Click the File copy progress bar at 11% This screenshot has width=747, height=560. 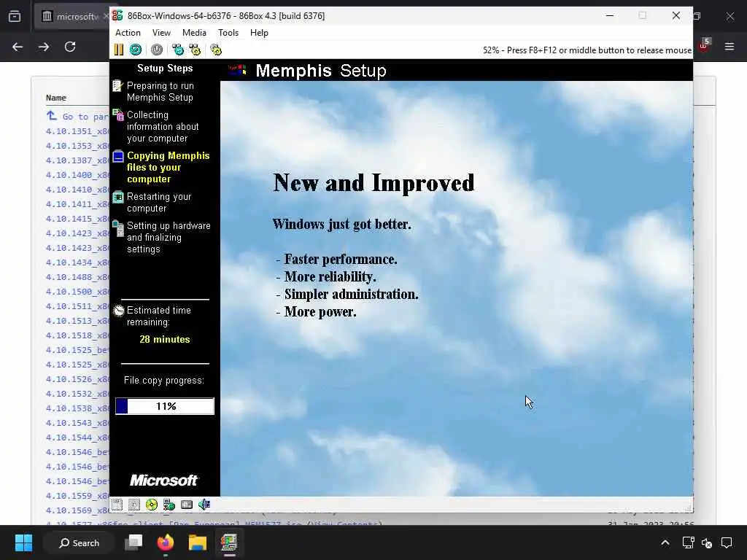pos(165,406)
